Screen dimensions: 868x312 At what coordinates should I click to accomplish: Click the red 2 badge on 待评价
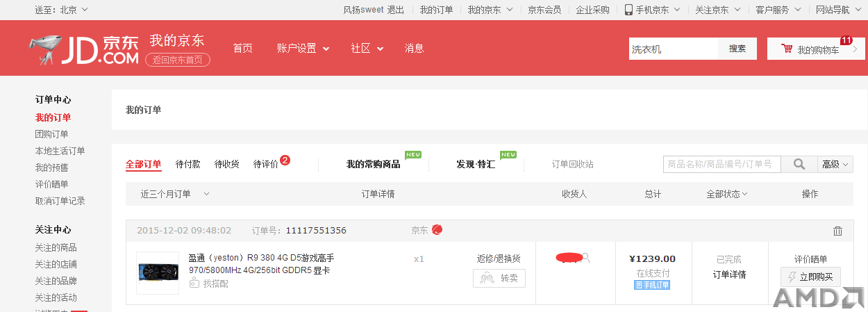point(285,161)
